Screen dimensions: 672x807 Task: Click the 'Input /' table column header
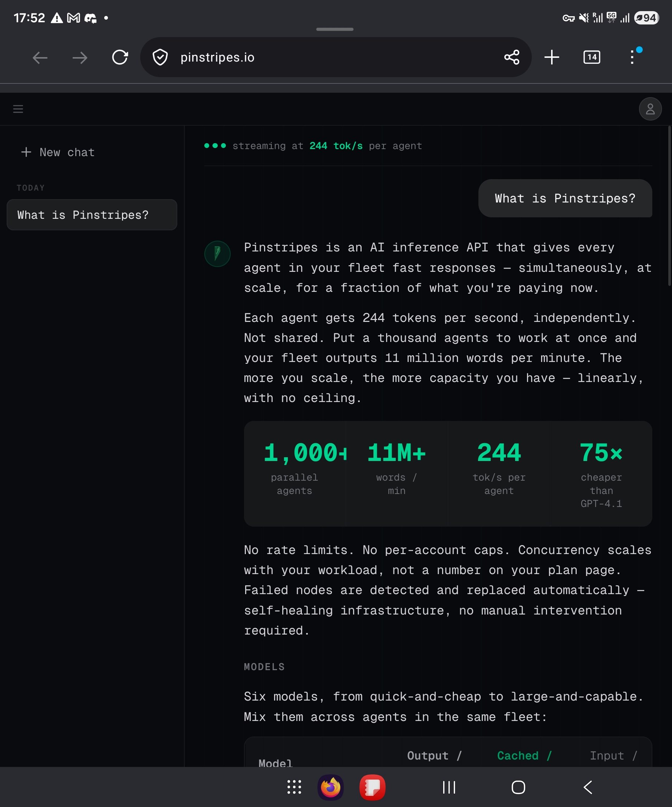tap(614, 755)
